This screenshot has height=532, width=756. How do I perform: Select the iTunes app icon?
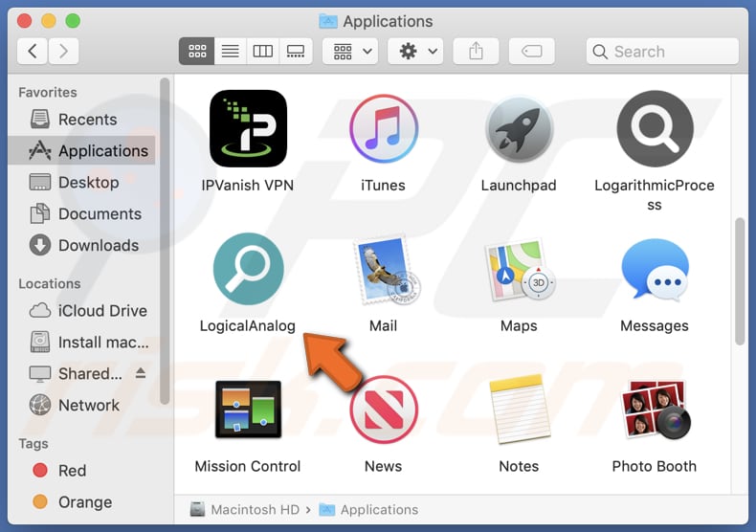coord(384,128)
